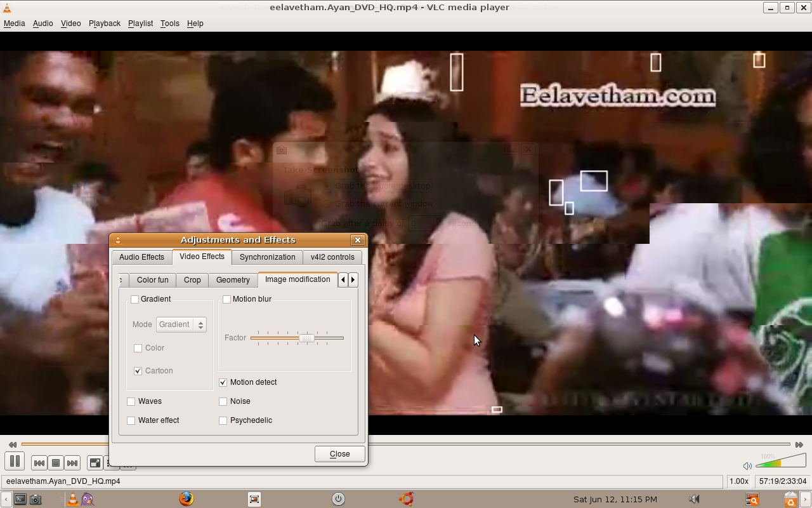Click the presentation window icon in panel
This screenshot has width=812, height=508.
pyautogui.click(x=254, y=499)
